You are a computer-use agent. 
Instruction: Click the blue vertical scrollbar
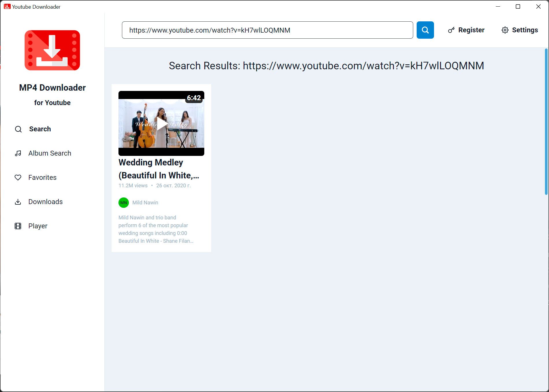click(546, 121)
